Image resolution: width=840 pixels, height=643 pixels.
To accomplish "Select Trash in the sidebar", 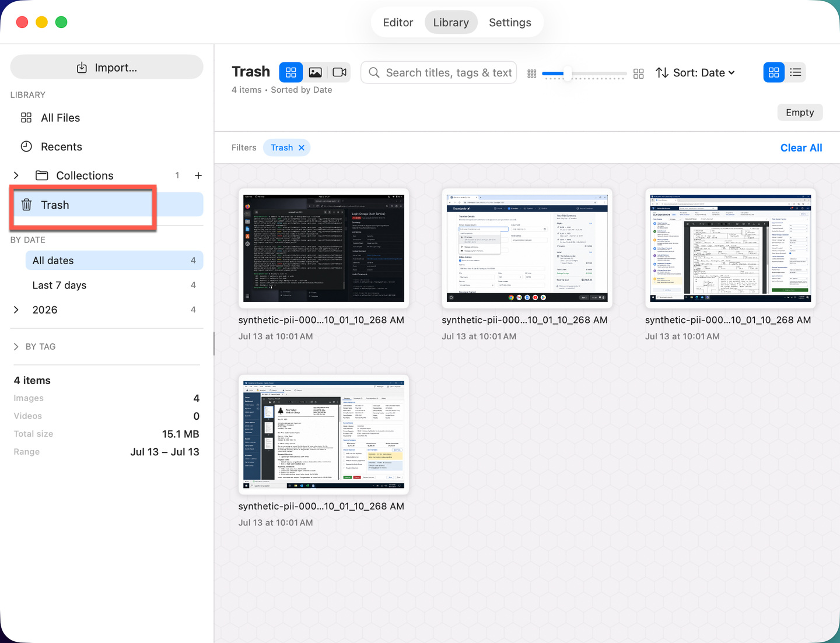I will tap(107, 205).
